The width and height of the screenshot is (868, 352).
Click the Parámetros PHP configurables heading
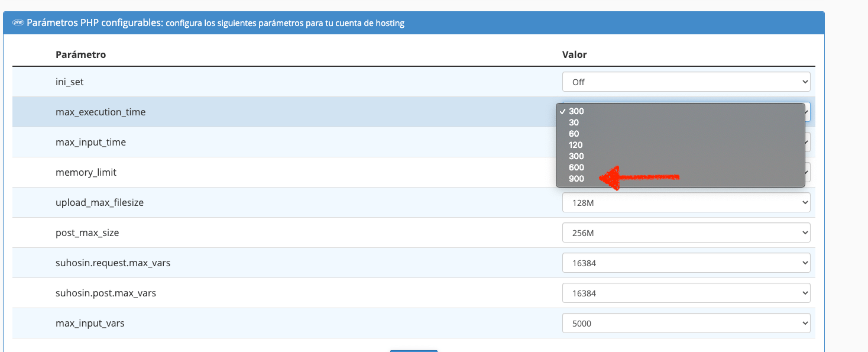pos(95,23)
